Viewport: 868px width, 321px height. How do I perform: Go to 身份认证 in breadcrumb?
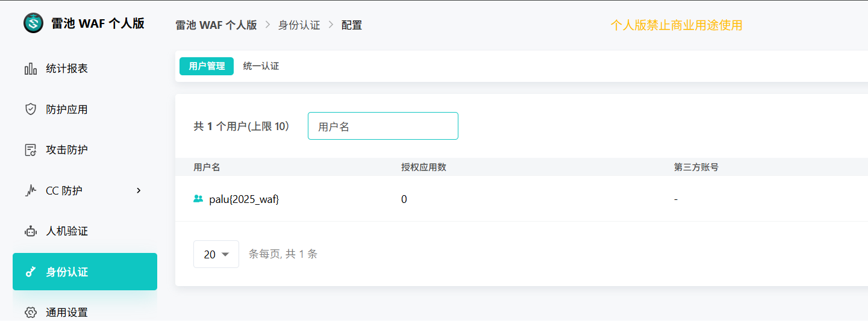pyautogui.click(x=299, y=25)
